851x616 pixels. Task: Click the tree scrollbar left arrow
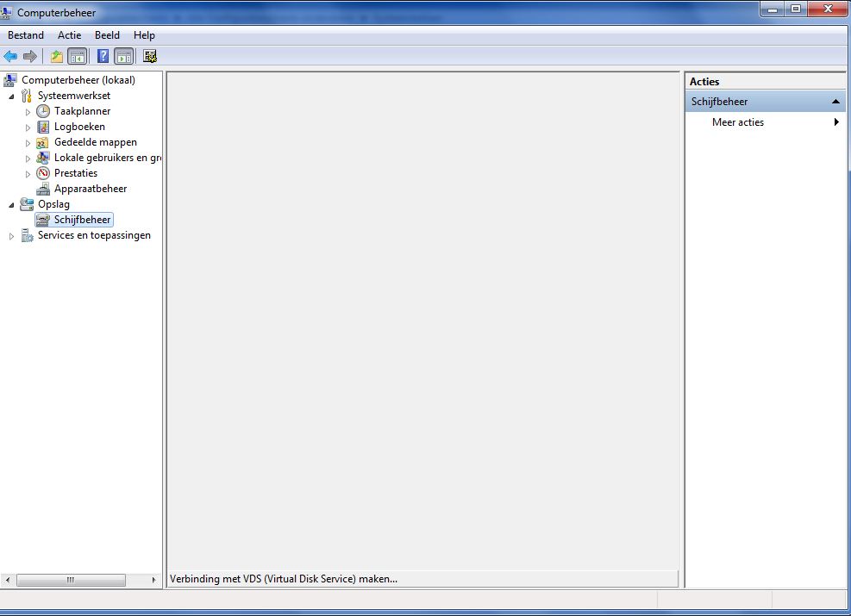click(x=8, y=580)
